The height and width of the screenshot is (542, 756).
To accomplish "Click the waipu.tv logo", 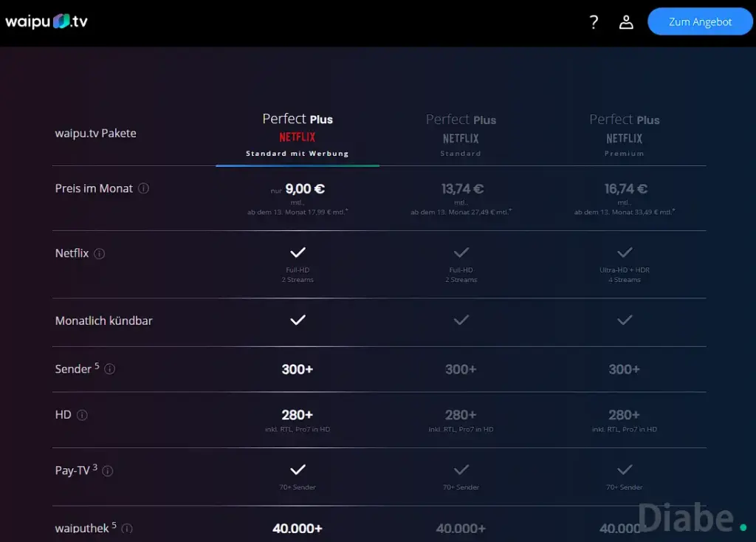I will [x=46, y=21].
